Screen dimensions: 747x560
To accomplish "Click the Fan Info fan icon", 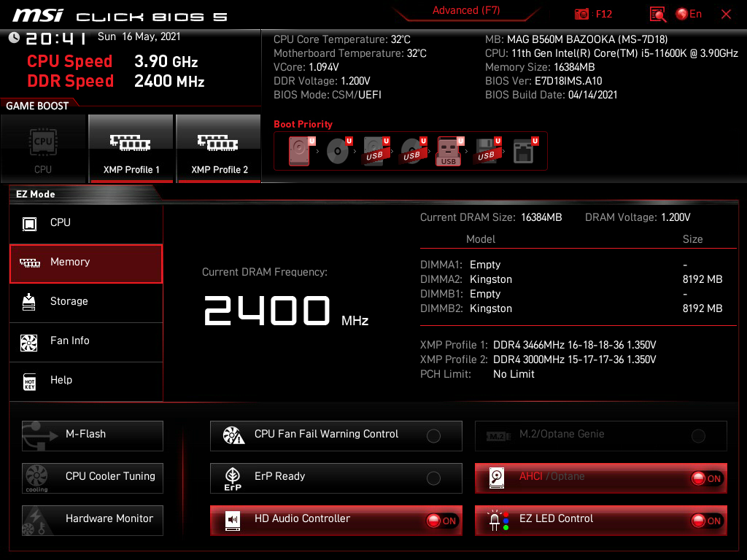I will click(x=28, y=343).
